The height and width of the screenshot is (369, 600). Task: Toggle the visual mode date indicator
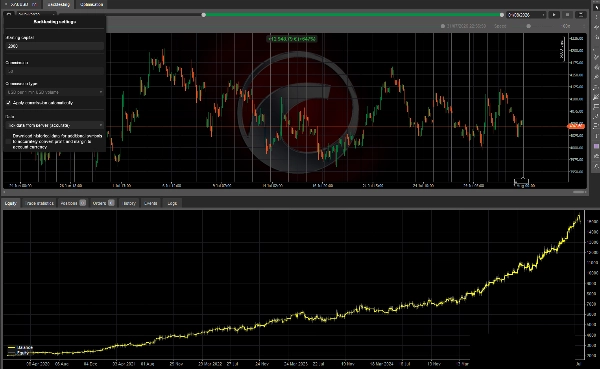[443, 26]
